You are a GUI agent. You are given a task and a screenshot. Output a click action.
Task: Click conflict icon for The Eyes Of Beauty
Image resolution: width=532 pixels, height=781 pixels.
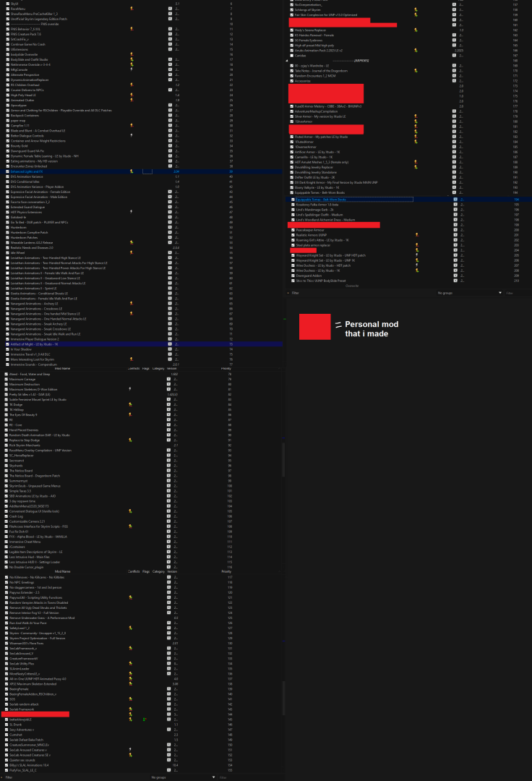pos(130,414)
